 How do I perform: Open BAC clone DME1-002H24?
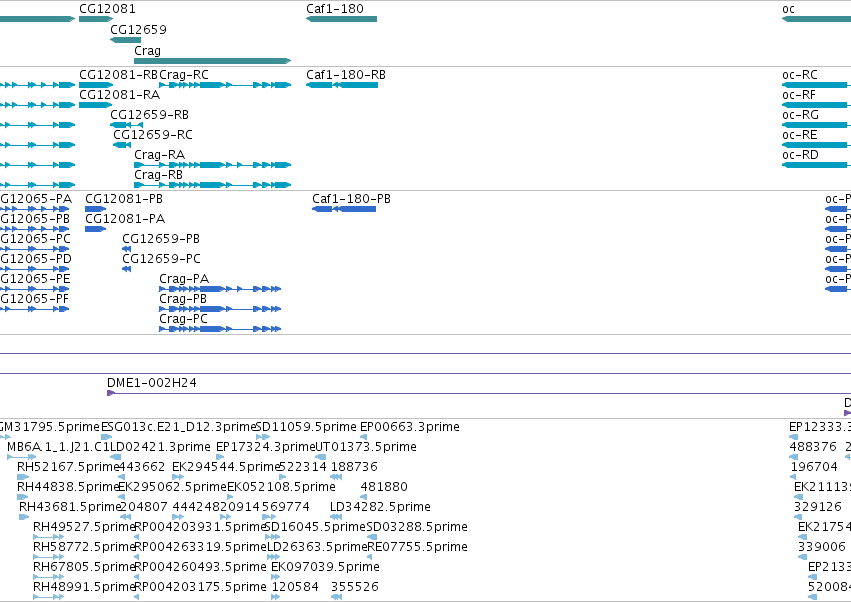[x=479, y=393]
